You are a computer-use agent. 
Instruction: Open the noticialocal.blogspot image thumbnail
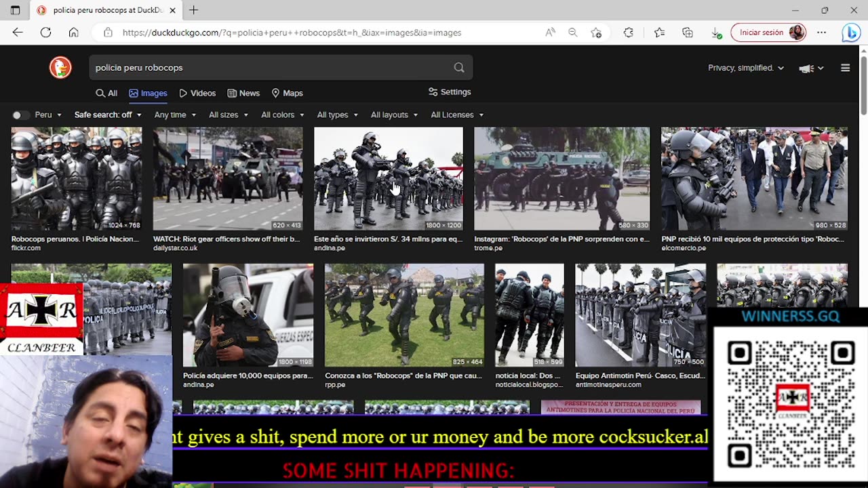[x=530, y=315]
